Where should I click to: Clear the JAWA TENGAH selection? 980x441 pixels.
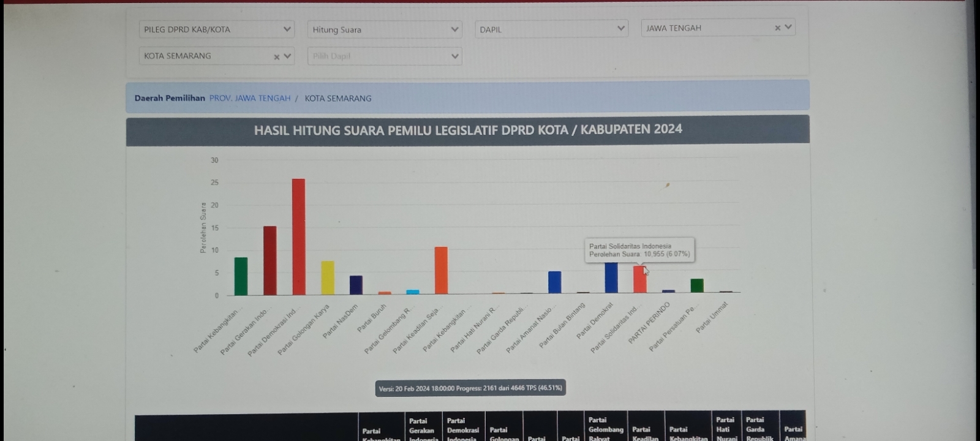coord(777,28)
